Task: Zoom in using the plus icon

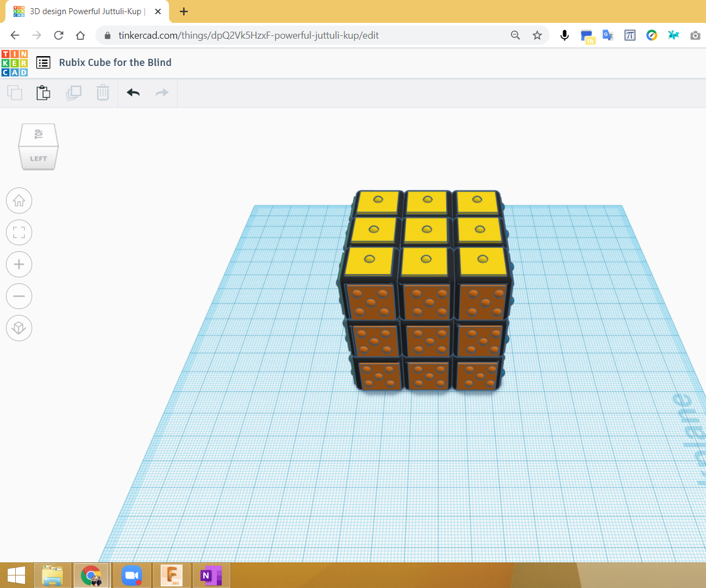Action: (19, 264)
